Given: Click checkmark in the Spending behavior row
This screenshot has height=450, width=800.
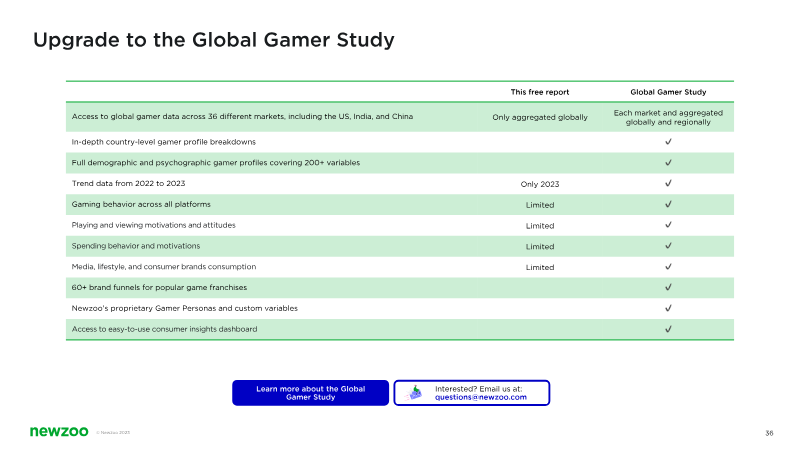Looking at the screenshot, I should pos(668,245).
